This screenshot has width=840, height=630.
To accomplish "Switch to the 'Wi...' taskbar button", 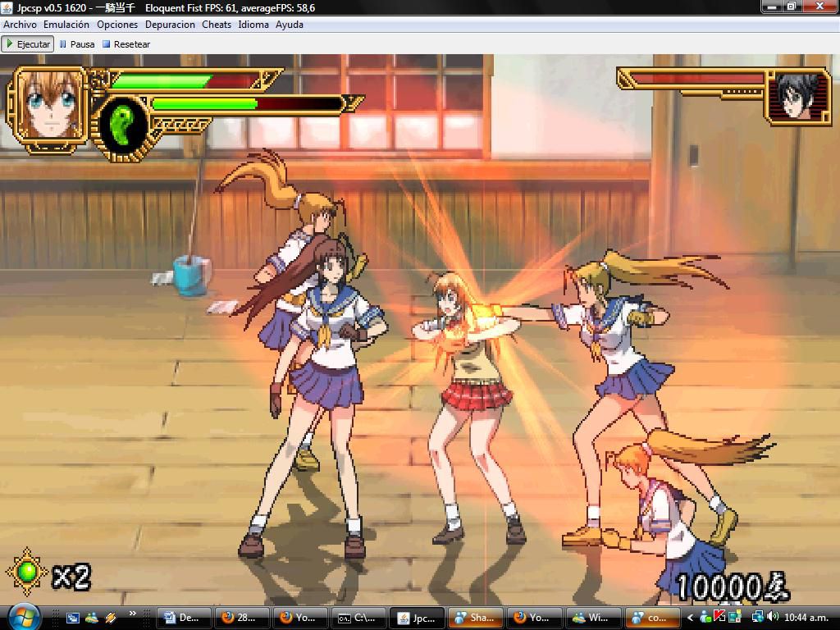I will click(x=592, y=618).
